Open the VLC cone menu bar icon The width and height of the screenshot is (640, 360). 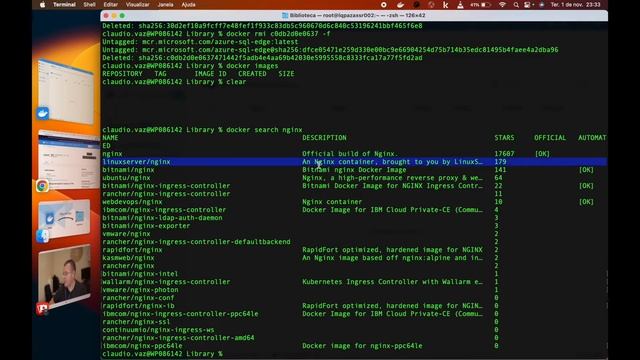460,5
